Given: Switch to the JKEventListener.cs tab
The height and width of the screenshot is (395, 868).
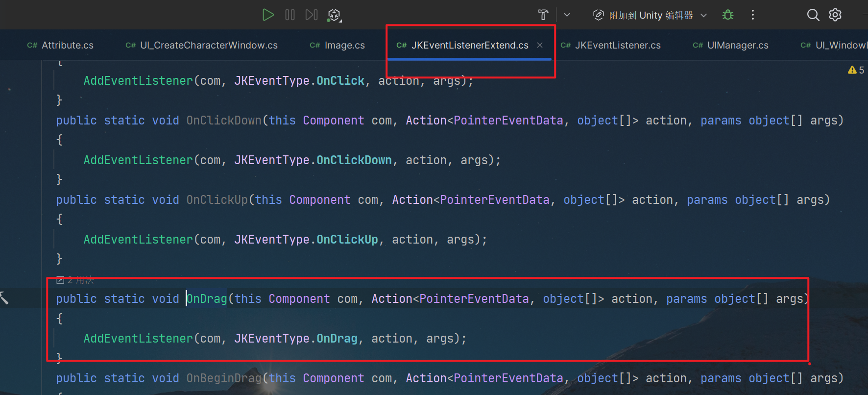Looking at the screenshot, I should click(611, 45).
